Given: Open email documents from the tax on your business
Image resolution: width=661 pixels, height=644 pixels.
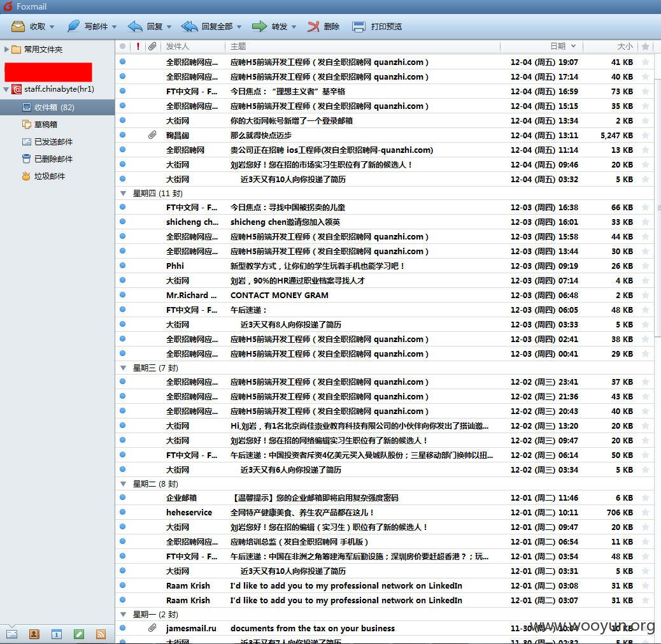Looking at the screenshot, I should coord(385,628).
